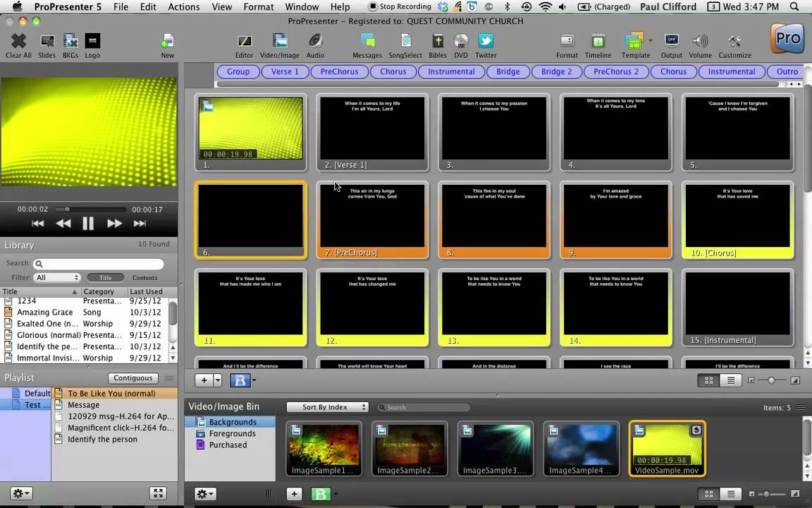Jump to Bridge 2 group
This screenshot has height=508, width=812.
pos(557,71)
